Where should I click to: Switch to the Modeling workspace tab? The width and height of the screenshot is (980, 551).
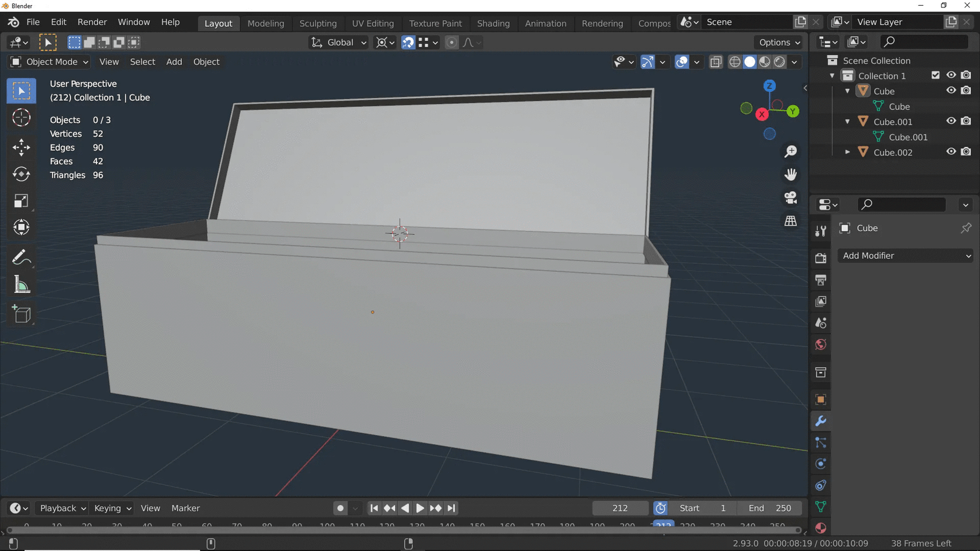tap(266, 23)
